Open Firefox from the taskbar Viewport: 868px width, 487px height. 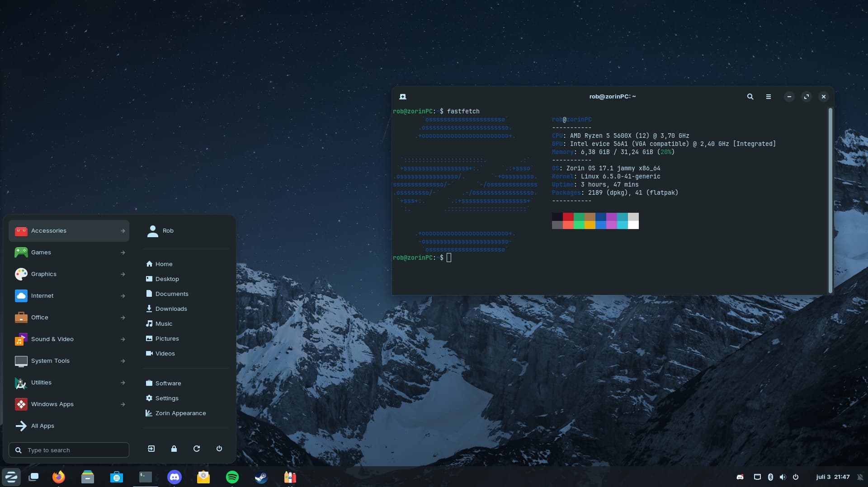[58, 477]
